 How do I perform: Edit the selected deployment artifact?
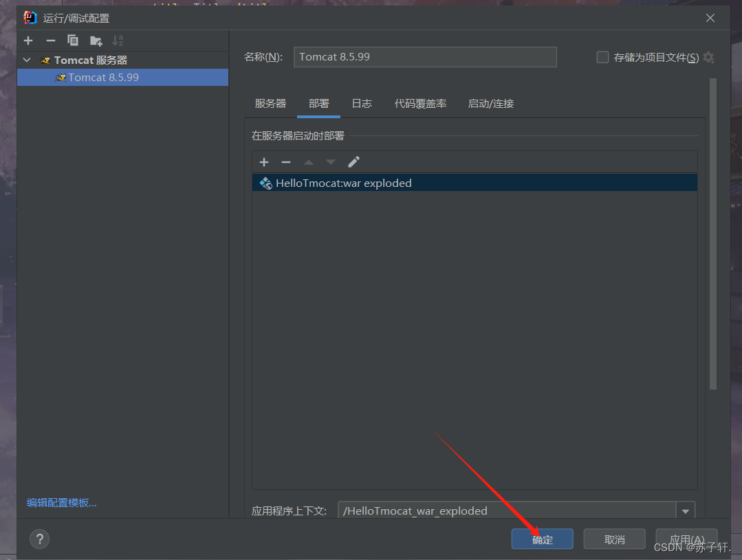pos(353,162)
